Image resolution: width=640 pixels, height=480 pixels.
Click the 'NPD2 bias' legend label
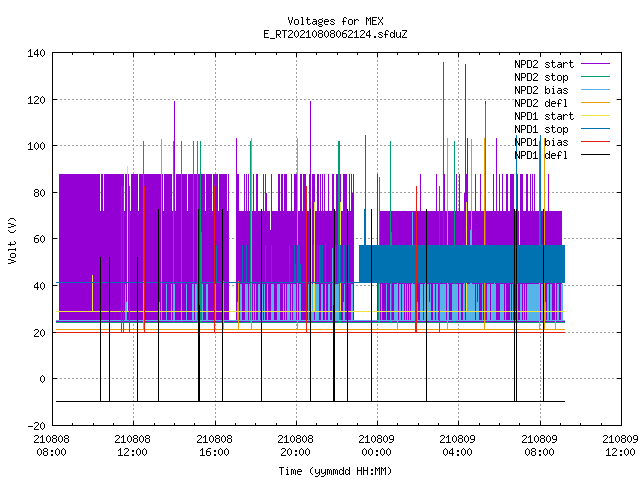(541, 90)
